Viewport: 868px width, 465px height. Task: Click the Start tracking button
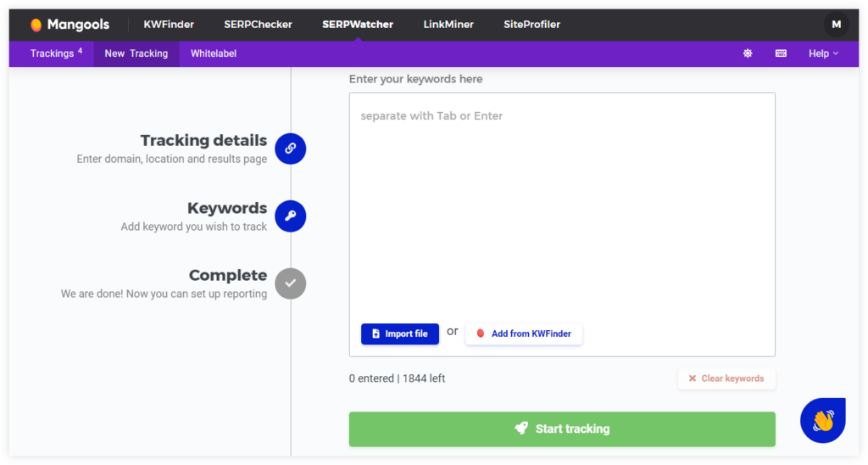pyautogui.click(x=562, y=429)
